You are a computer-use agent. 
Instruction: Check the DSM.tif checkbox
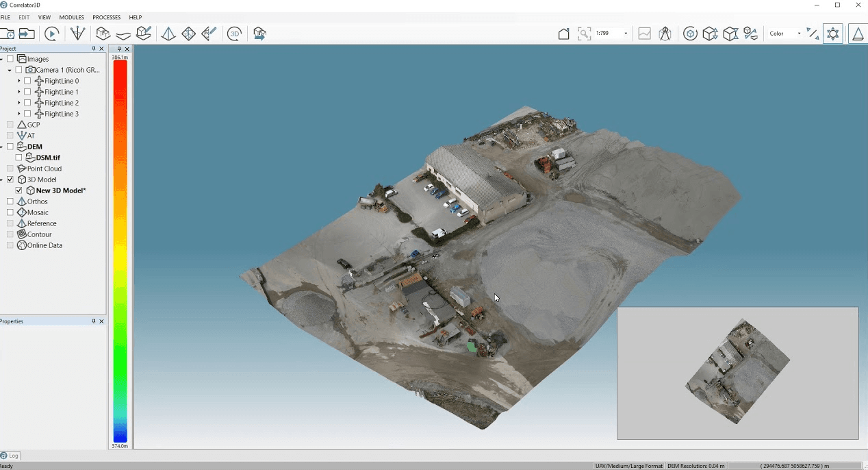pyautogui.click(x=18, y=157)
